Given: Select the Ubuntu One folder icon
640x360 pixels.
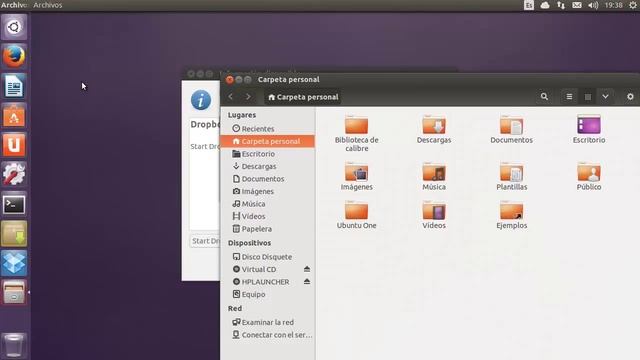Looking at the screenshot, I should click(x=356, y=215).
